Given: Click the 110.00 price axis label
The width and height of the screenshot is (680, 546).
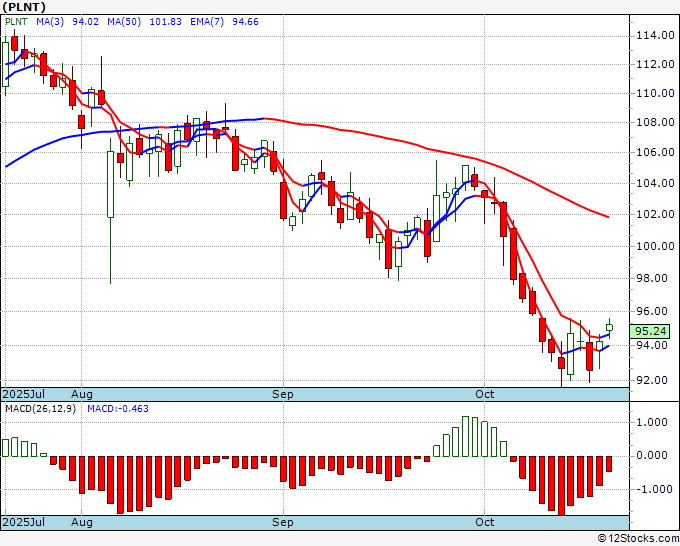Looking at the screenshot, I should coord(655,93).
